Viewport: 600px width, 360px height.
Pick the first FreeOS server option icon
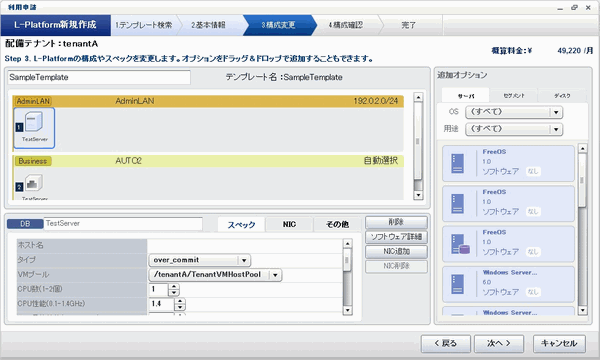pyautogui.click(x=457, y=163)
